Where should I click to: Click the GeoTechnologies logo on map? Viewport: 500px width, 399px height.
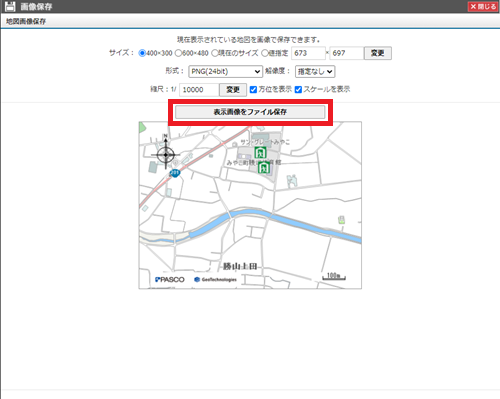[x=215, y=279]
